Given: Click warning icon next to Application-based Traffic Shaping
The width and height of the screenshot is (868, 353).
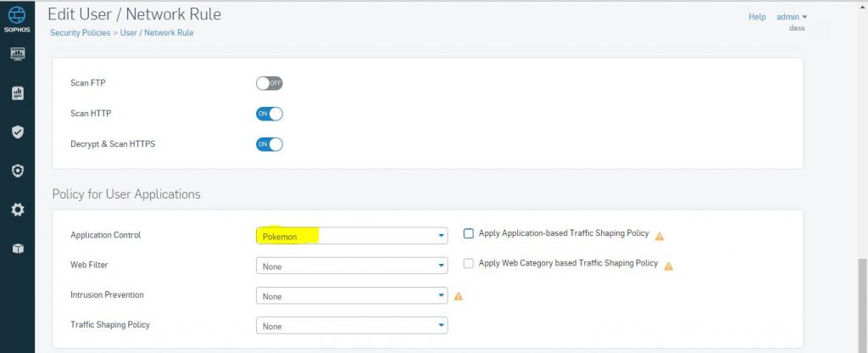Looking at the screenshot, I should pos(659,236).
